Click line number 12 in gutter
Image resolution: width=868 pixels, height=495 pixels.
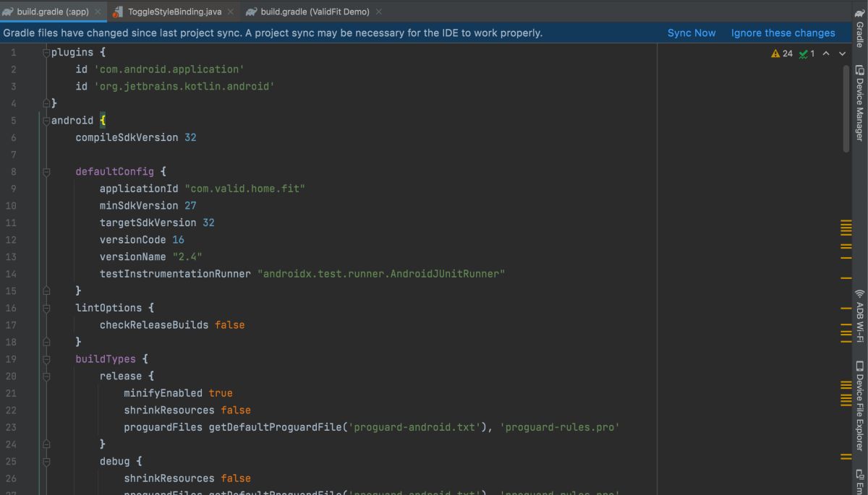pos(10,240)
